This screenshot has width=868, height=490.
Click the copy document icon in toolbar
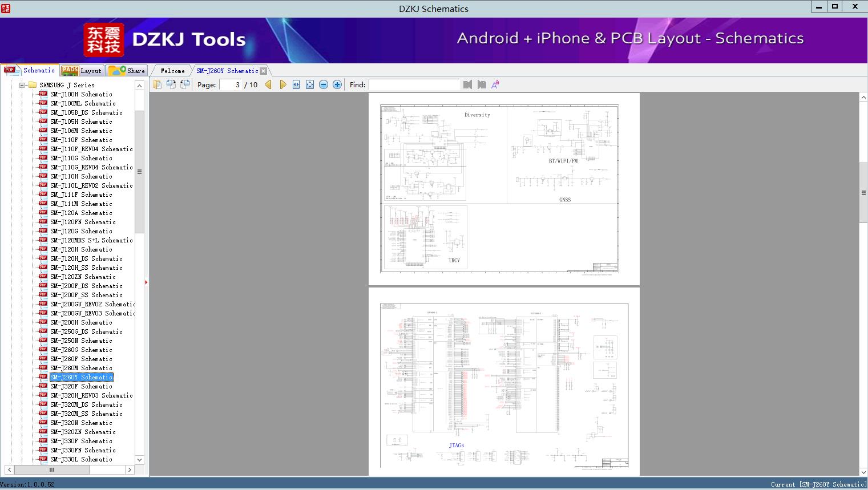click(x=157, y=84)
